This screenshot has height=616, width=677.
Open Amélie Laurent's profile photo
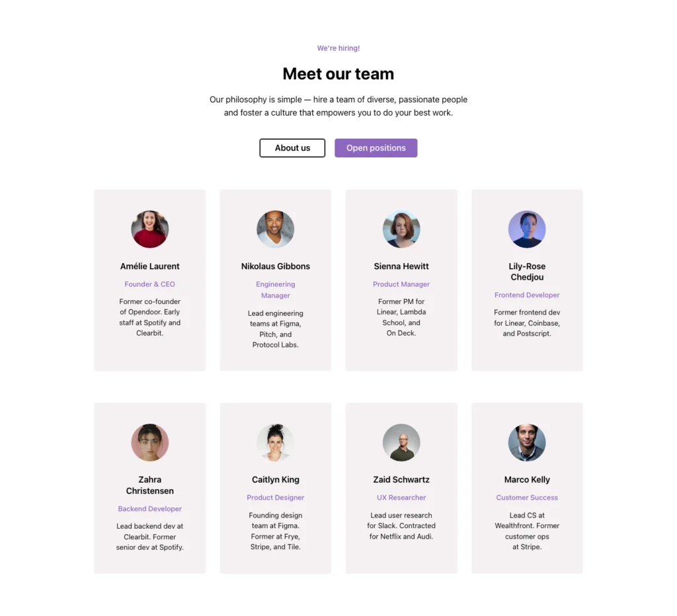coord(149,229)
